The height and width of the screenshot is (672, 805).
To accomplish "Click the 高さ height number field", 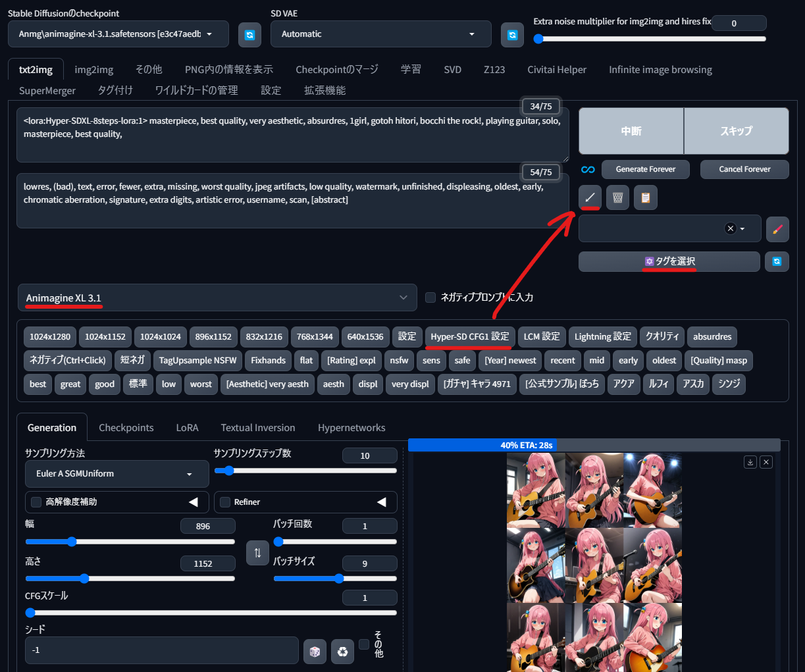I will pos(207,564).
